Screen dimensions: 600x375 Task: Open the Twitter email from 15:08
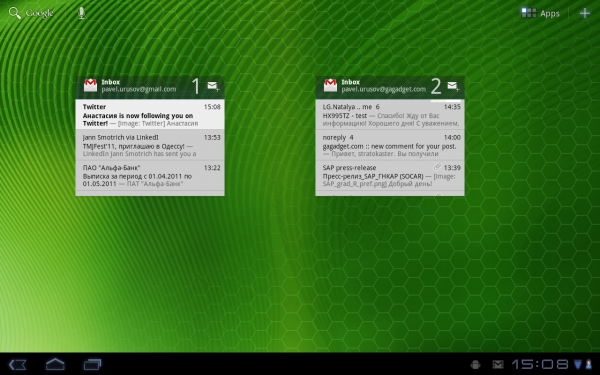150,114
